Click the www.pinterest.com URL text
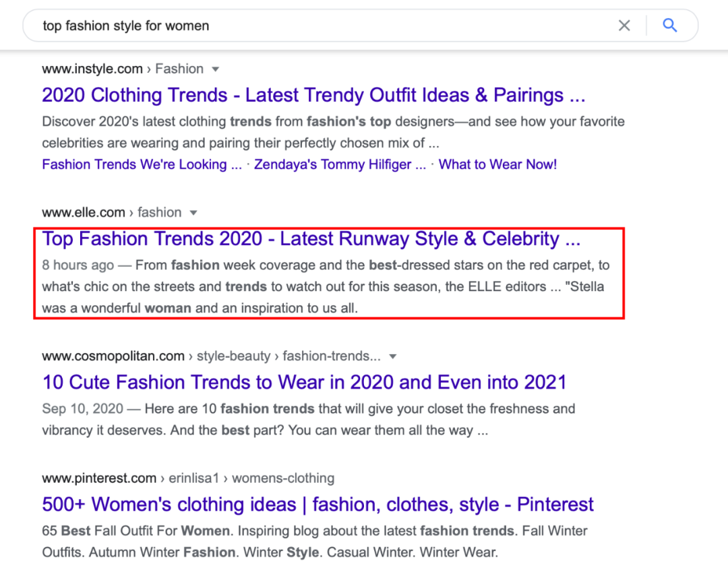The width and height of the screenshot is (728, 584). pos(99,478)
